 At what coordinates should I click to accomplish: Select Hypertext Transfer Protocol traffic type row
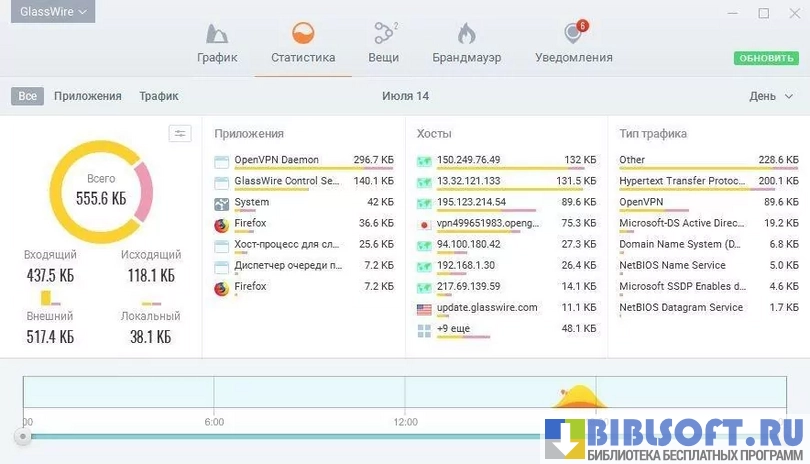pos(682,181)
